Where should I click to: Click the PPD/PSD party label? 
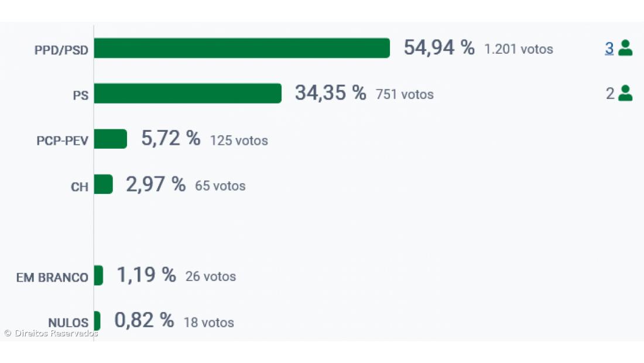pyautogui.click(x=61, y=50)
